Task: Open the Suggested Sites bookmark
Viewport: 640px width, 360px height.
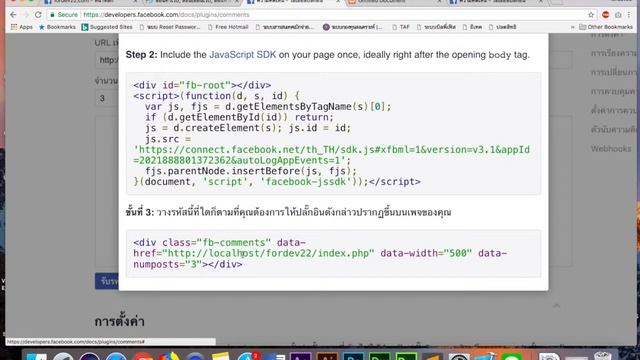Action: 107,27
